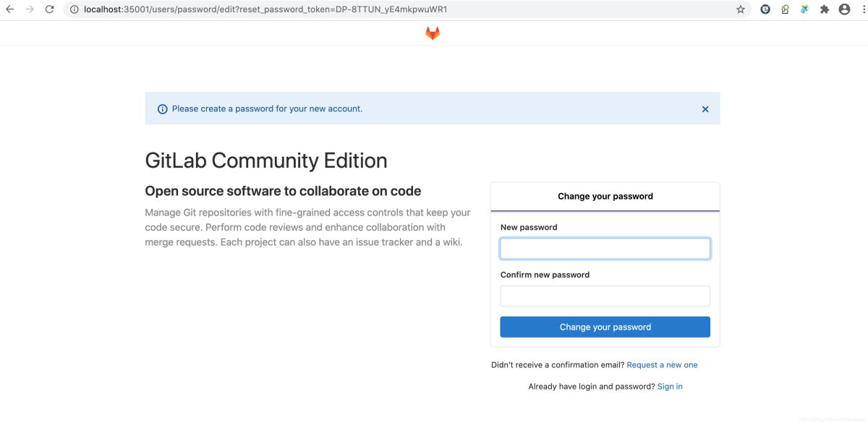
Task: Bookmark this page with the star icon
Action: (741, 9)
